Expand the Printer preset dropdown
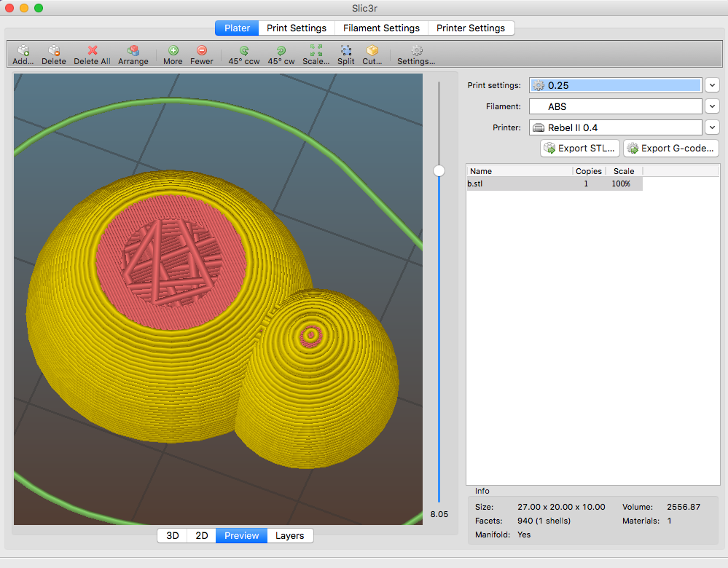The height and width of the screenshot is (568, 728). coord(713,127)
